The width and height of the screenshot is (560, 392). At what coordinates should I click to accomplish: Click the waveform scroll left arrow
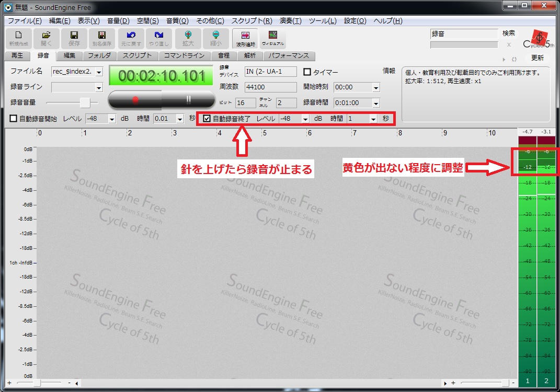pyautogui.click(x=77, y=384)
